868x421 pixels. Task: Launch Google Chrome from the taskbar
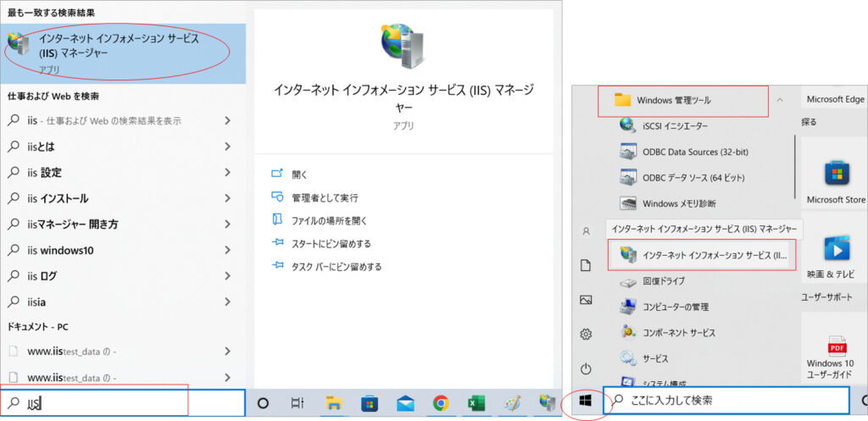pyautogui.click(x=441, y=403)
